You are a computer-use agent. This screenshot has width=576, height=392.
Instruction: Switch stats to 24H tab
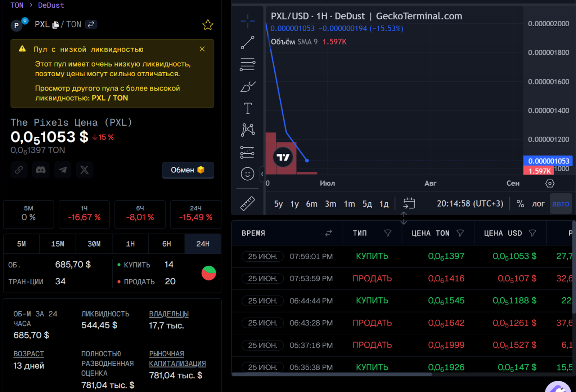[203, 244]
